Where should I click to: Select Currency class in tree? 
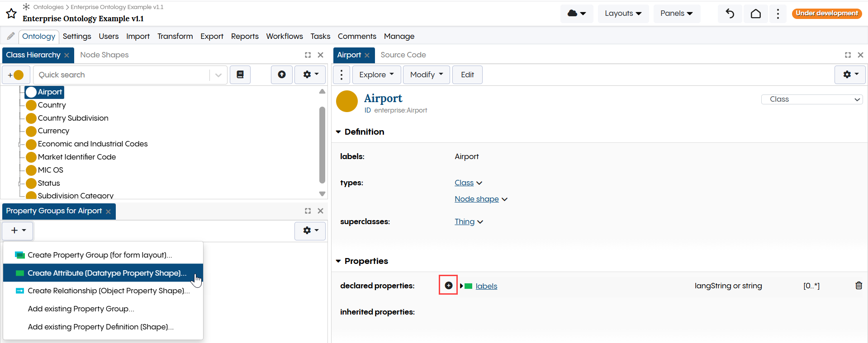point(53,131)
